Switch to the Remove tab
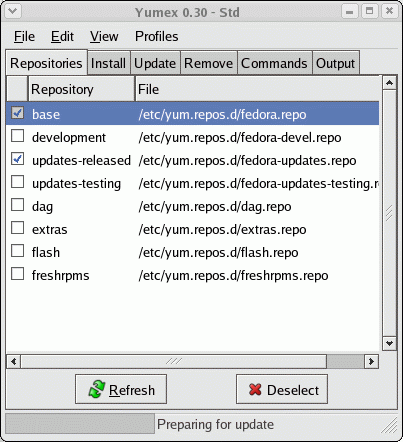The width and height of the screenshot is (403, 442). point(208,63)
